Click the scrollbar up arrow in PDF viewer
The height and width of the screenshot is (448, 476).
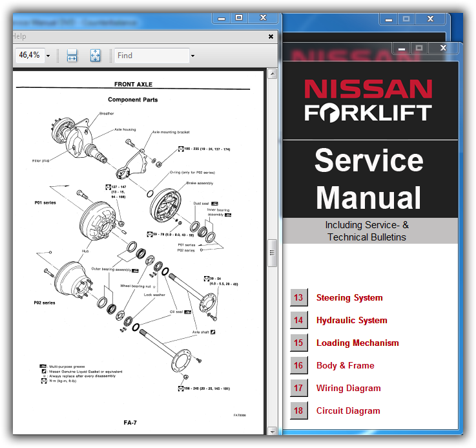[273, 74]
